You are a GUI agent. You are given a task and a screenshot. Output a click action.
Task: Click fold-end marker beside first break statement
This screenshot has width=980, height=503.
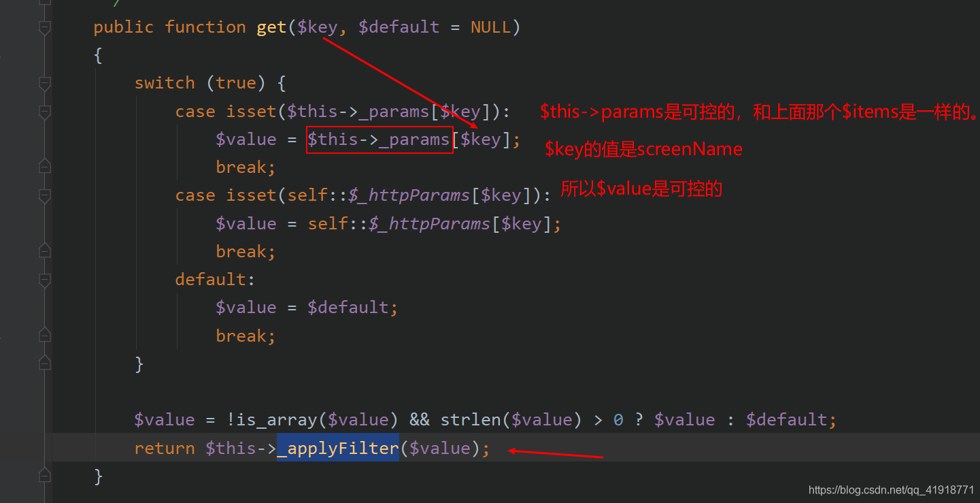point(45,167)
